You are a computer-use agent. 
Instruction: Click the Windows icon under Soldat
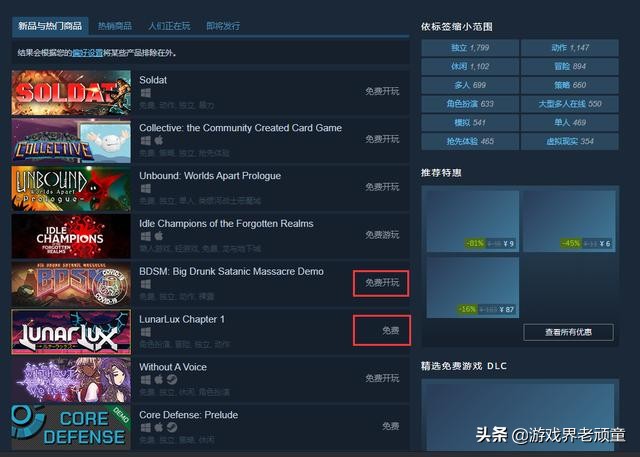click(x=145, y=93)
